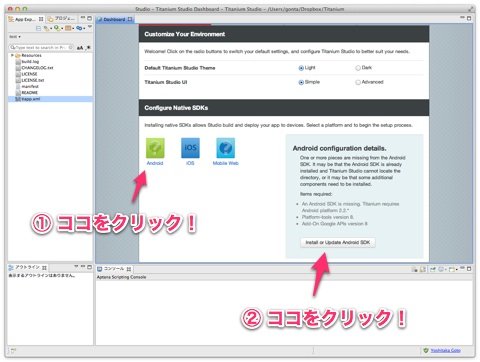The height and width of the screenshot is (362, 480).
Task: Open dropdown arrow beside the pencil icon
Action: point(51,29)
